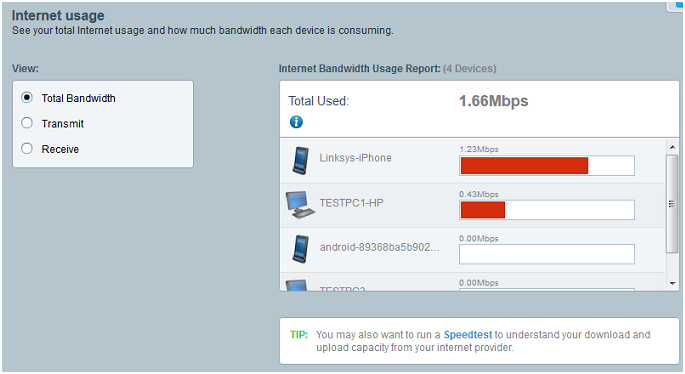Click the android device phone icon
This screenshot has width=685, height=374.
pyautogui.click(x=301, y=249)
